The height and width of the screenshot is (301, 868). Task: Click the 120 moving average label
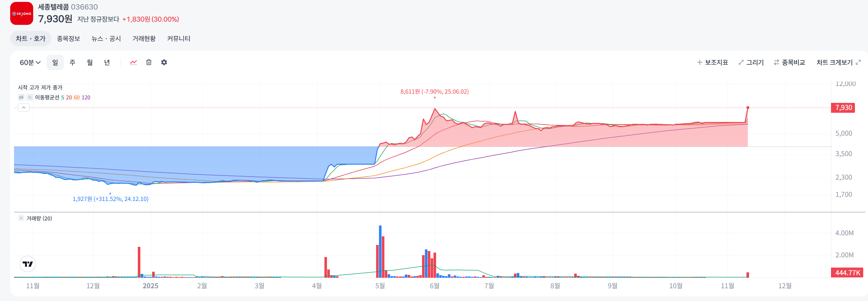pos(86,97)
